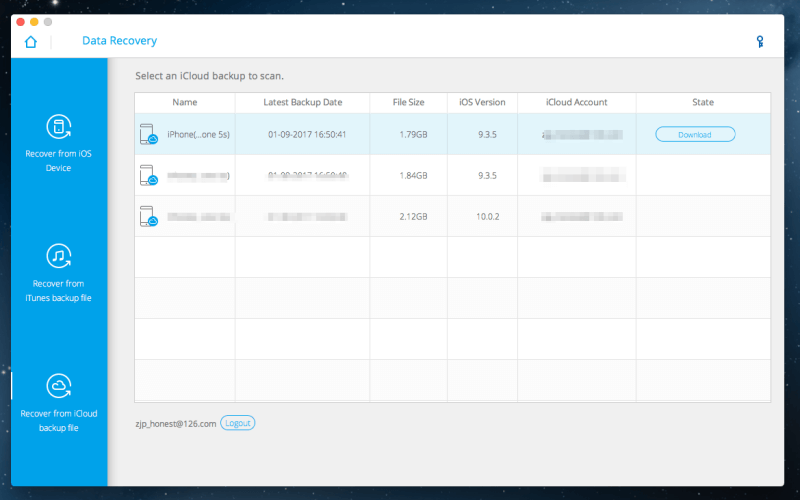Click device icon of iPhone 9.3.5 1.79GB backup

pyautogui.click(x=148, y=135)
